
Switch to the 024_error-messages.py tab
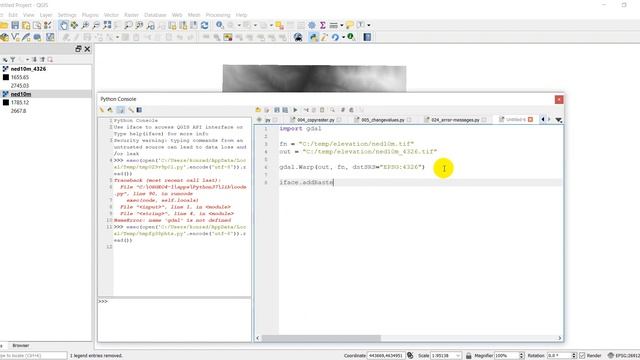pyautogui.click(x=455, y=120)
